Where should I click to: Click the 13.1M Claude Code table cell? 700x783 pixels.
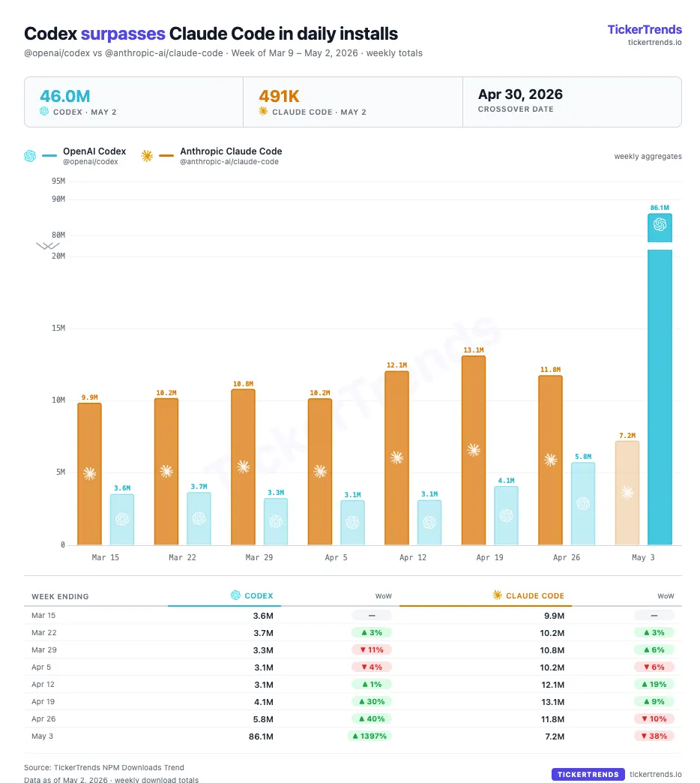553,701
